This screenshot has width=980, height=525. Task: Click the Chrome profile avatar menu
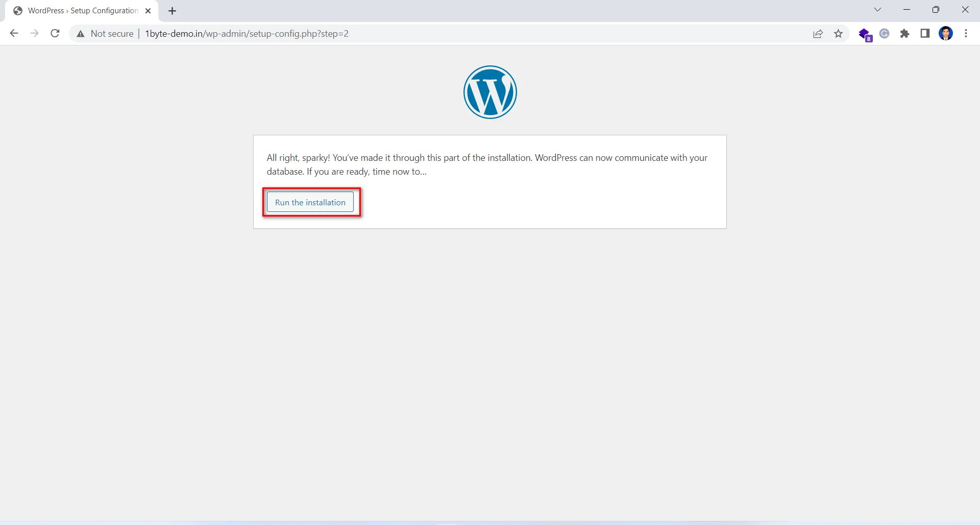[946, 33]
